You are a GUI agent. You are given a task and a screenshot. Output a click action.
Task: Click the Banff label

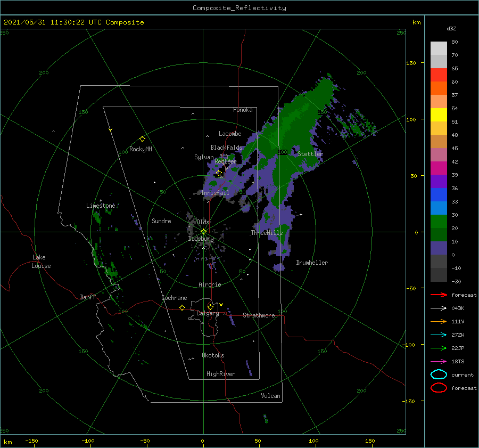(88, 297)
